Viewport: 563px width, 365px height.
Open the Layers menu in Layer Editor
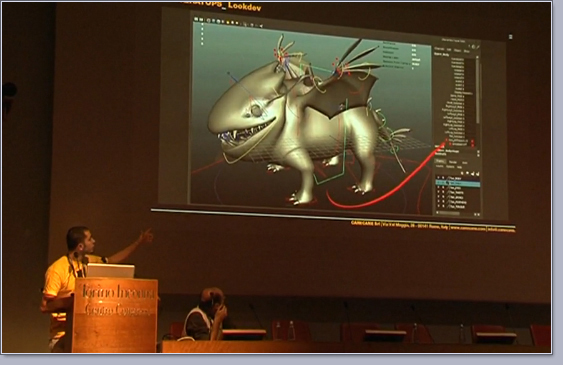pyautogui.click(x=439, y=166)
